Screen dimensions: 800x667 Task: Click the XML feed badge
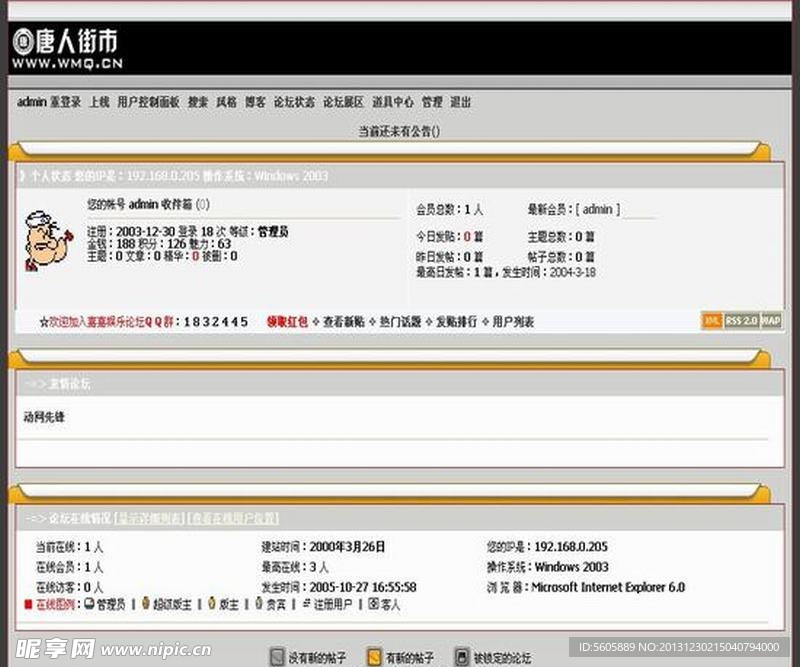click(x=712, y=320)
